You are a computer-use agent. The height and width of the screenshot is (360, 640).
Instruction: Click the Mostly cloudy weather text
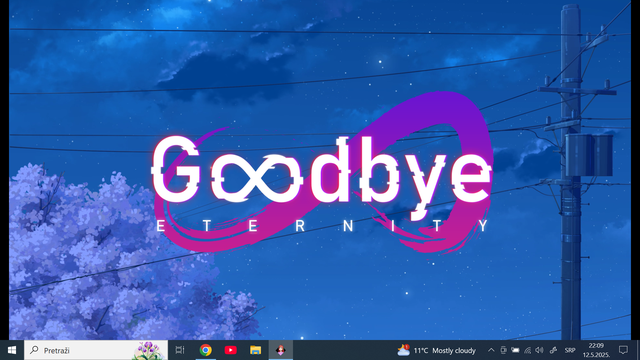[454, 350]
